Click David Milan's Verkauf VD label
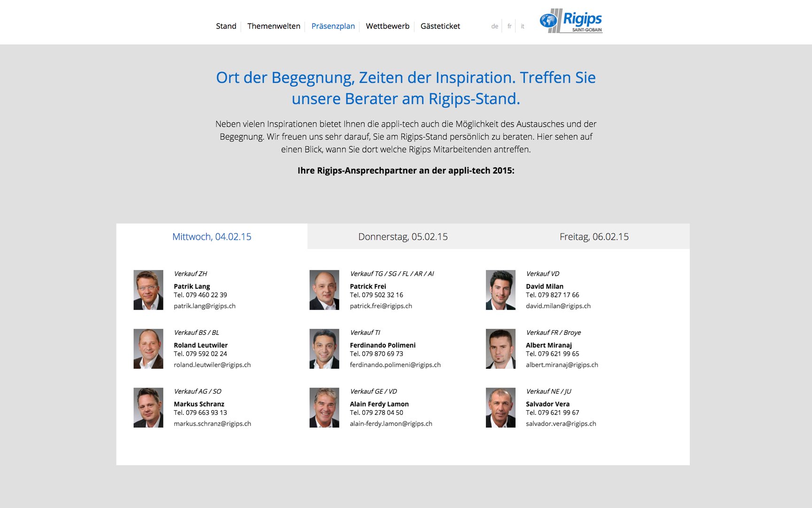 (543, 274)
